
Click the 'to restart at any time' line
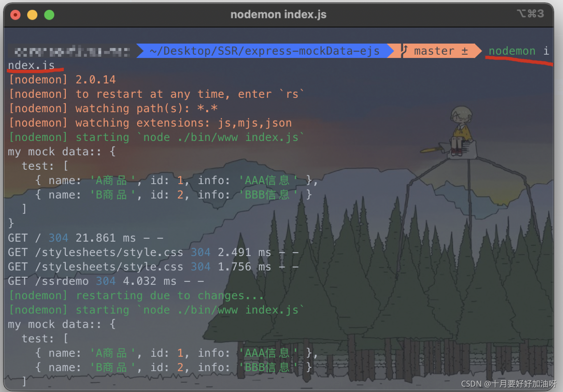pos(157,94)
